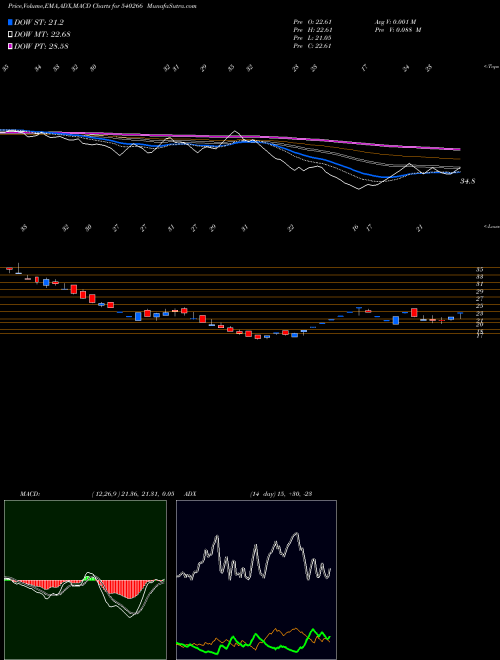Select the 'DOW PT: 28.58' label
500x660 pixels.
41,46
